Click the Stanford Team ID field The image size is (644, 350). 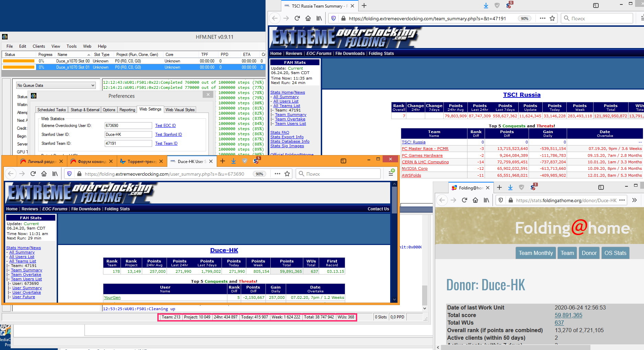click(x=128, y=143)
